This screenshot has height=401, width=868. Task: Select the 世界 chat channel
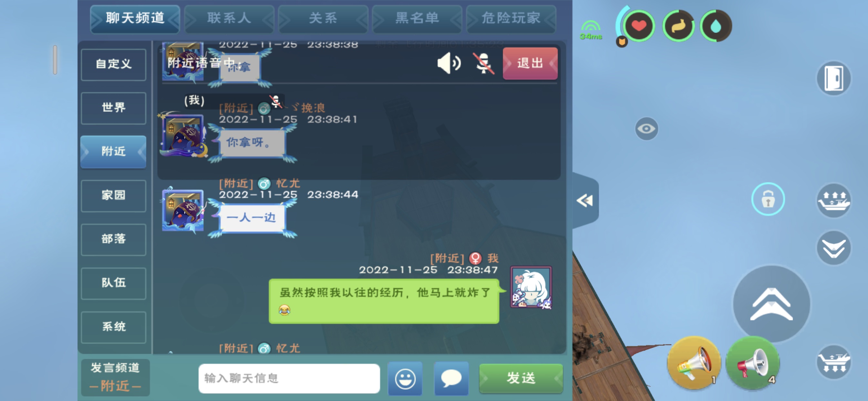[114, 108]
